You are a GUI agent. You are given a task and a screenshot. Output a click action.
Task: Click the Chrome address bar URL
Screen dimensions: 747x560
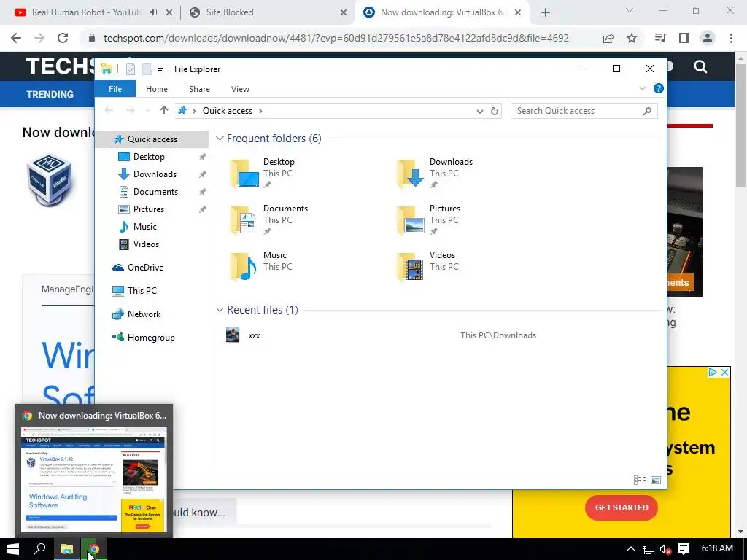pyautogui.click(x=336, y=38)
